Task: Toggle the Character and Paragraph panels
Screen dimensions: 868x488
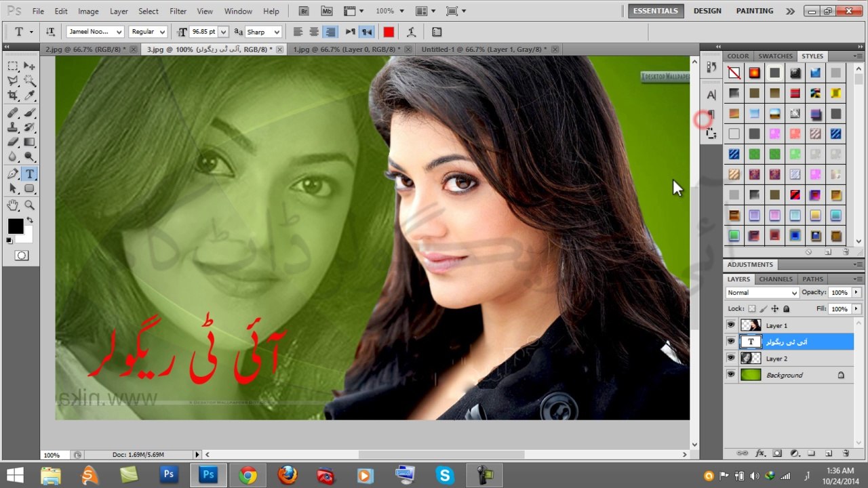Action: 437,32
